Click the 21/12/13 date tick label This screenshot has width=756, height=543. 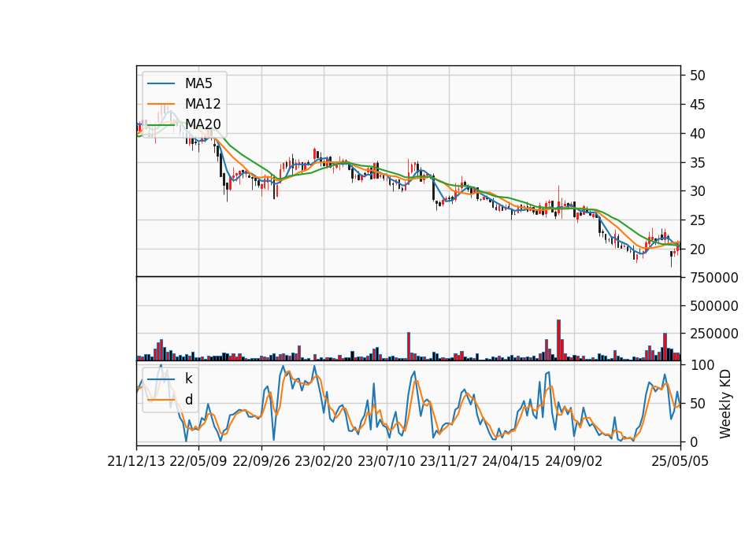136,461
